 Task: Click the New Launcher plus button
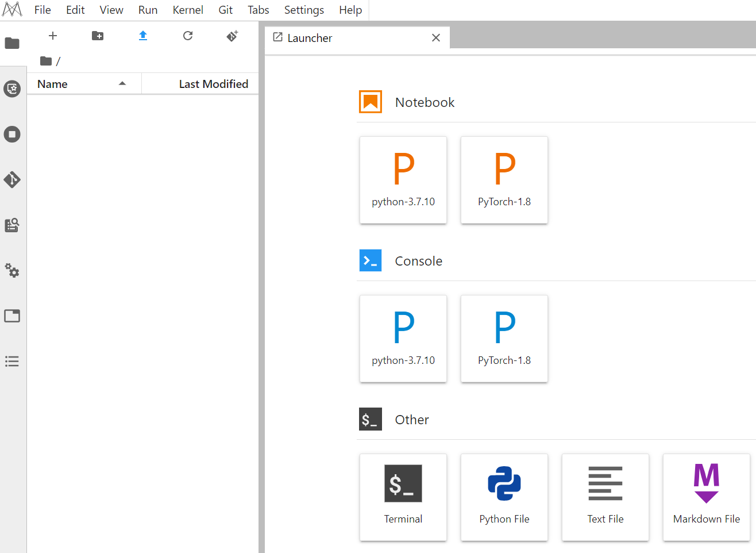point(53,36)
